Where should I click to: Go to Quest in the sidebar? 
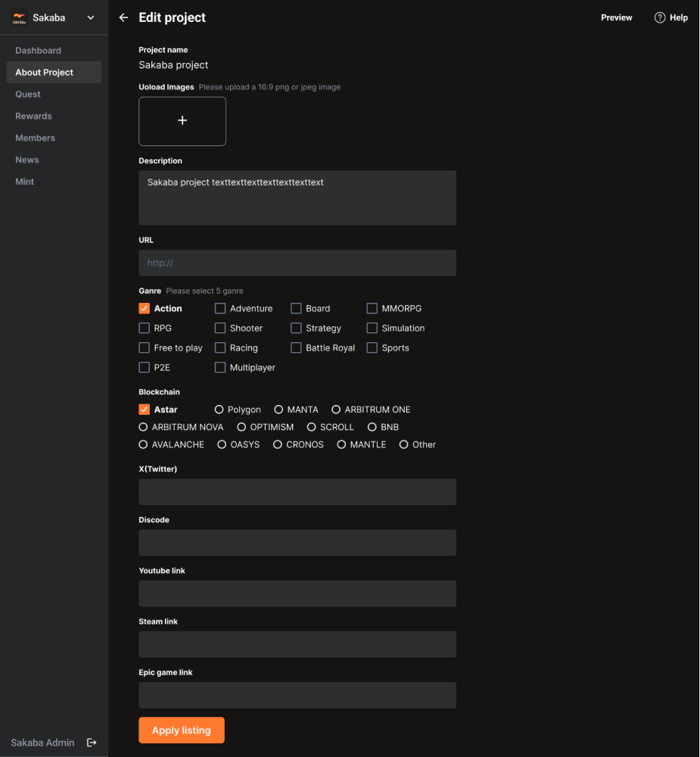28,95
